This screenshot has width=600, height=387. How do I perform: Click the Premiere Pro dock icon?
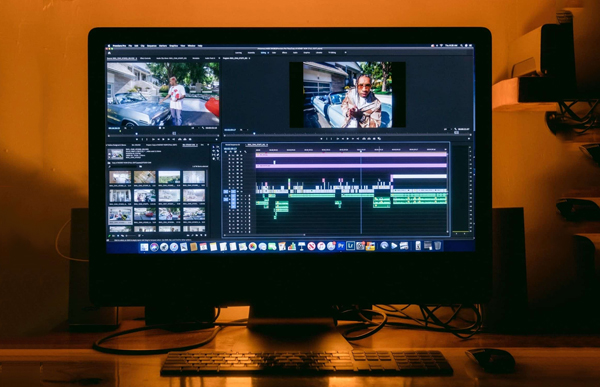341,246
